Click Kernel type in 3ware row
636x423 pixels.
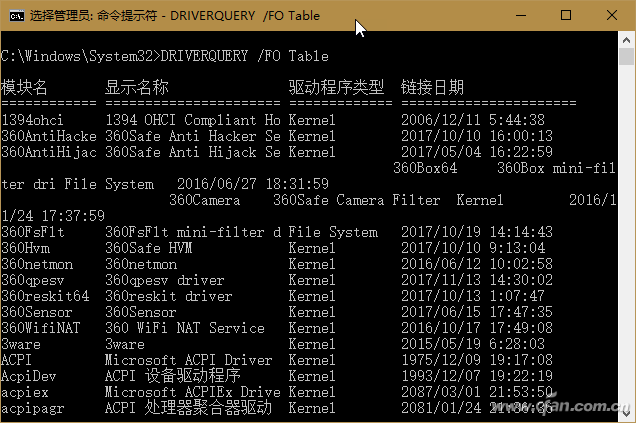(x=312, y=344)
